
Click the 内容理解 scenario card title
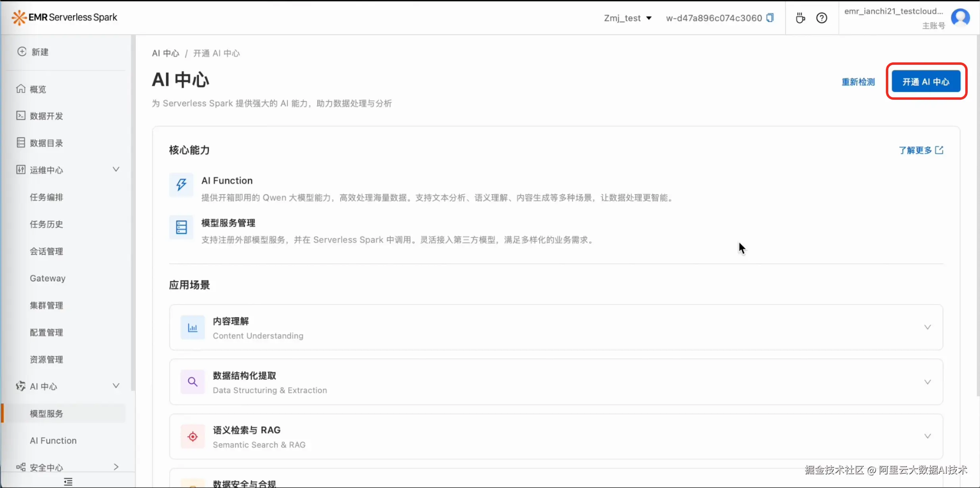click(231, 321)
